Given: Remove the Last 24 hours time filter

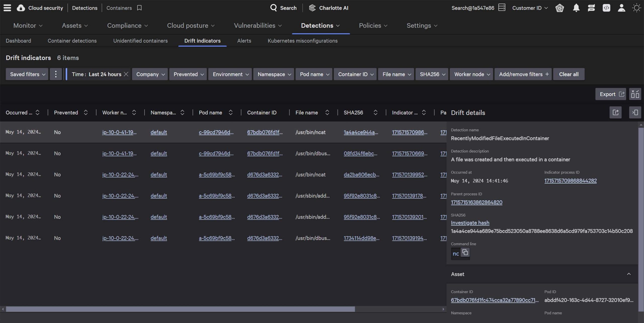Looking at the screenshot, I should point(126,74).
